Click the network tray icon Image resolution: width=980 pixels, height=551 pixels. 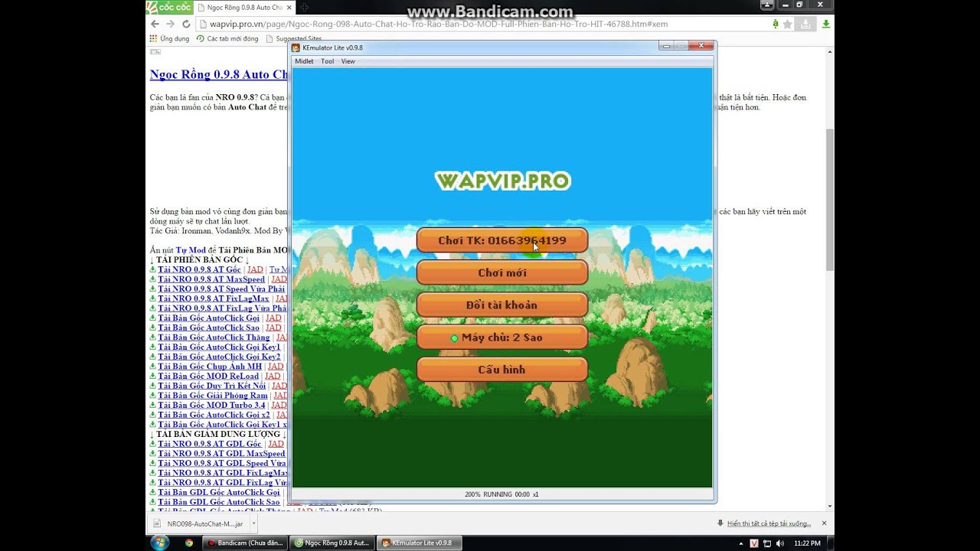tap(767, 543)
